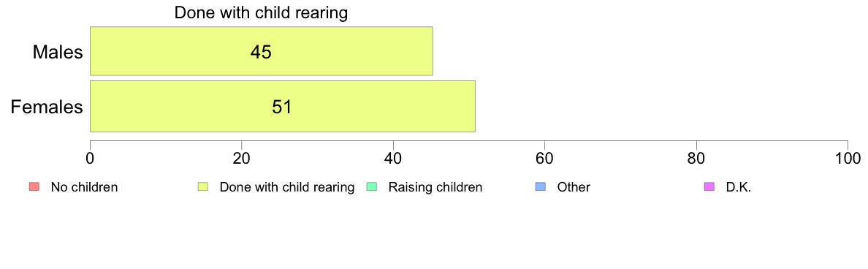
Task: Click the 60 axis tick label
Action: tap(545, 159)
